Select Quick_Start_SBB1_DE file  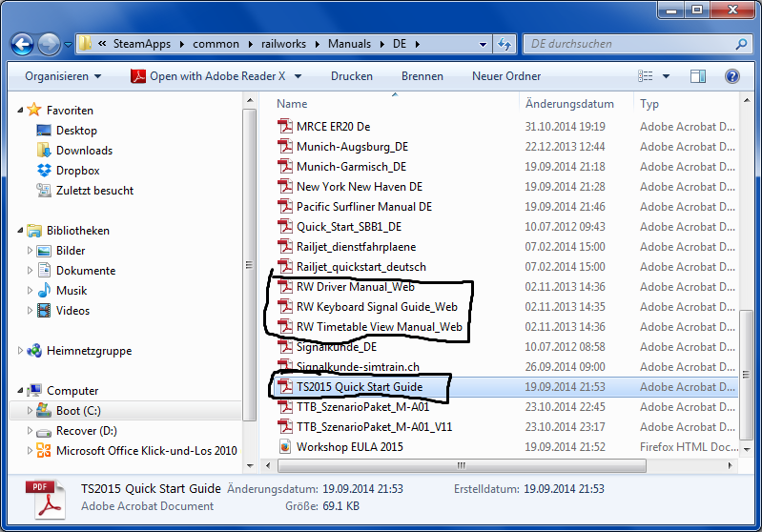click(x=349, y=226)
